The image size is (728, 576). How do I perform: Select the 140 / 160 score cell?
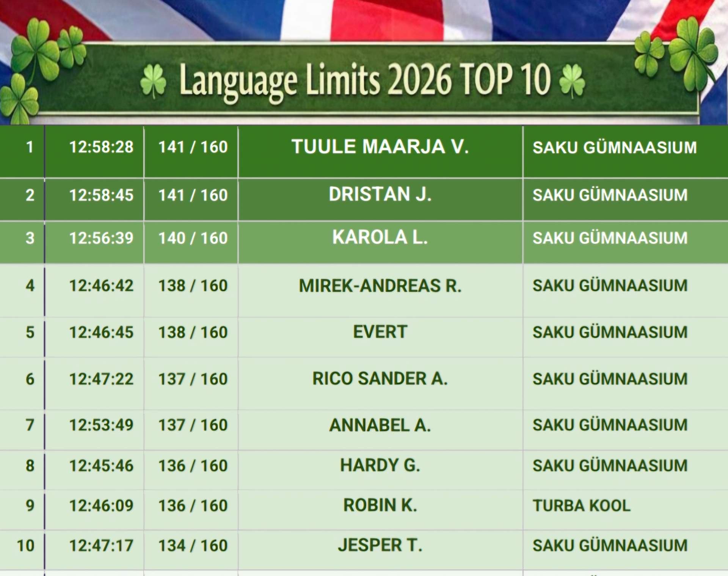193,238
